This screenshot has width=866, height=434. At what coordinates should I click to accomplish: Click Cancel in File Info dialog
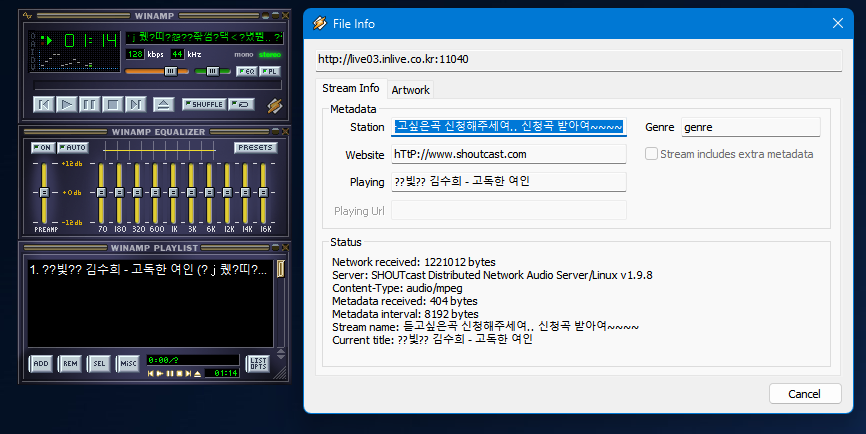coord(805,394)
